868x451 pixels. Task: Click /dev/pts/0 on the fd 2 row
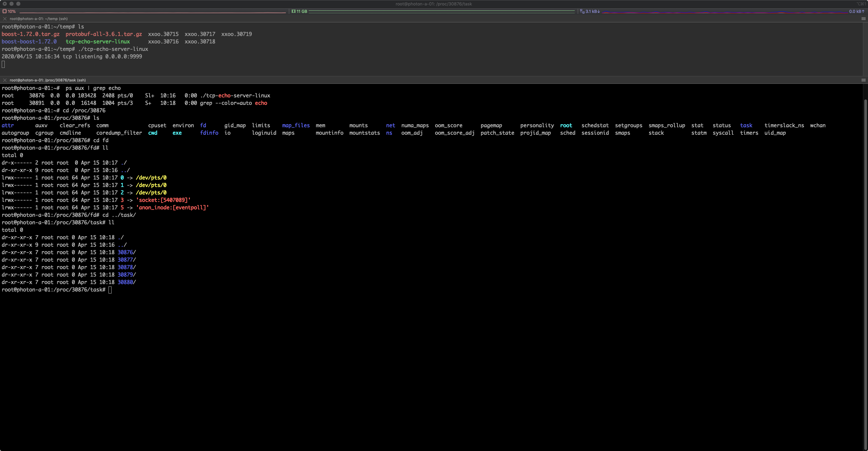tap(151, 192)
